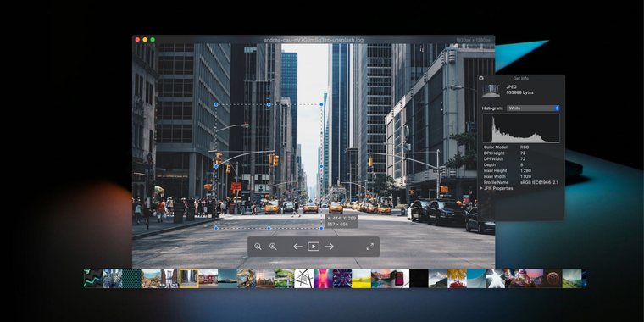The height and width of the screenshot is (322, 644).
Task: Click the left-edge middle selection handle
Action: coord(216,166)
